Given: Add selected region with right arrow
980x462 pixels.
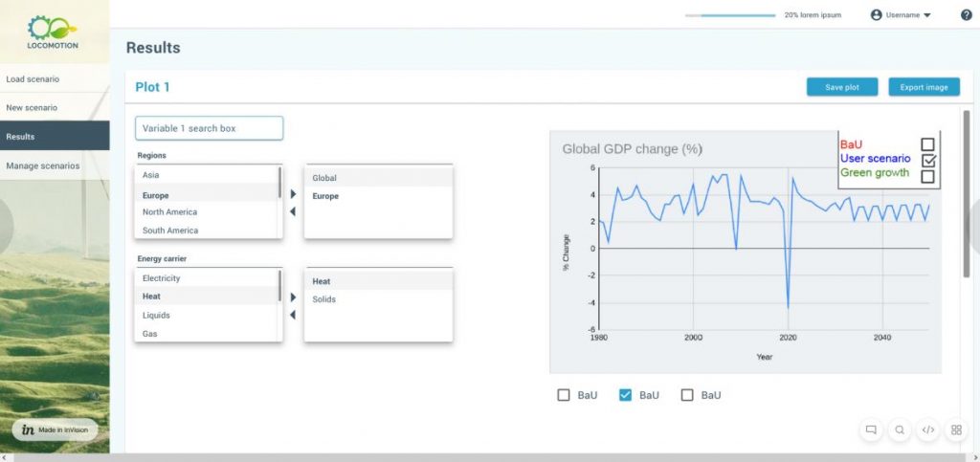Looking at the screenshot, I should (x=293, y=194).
